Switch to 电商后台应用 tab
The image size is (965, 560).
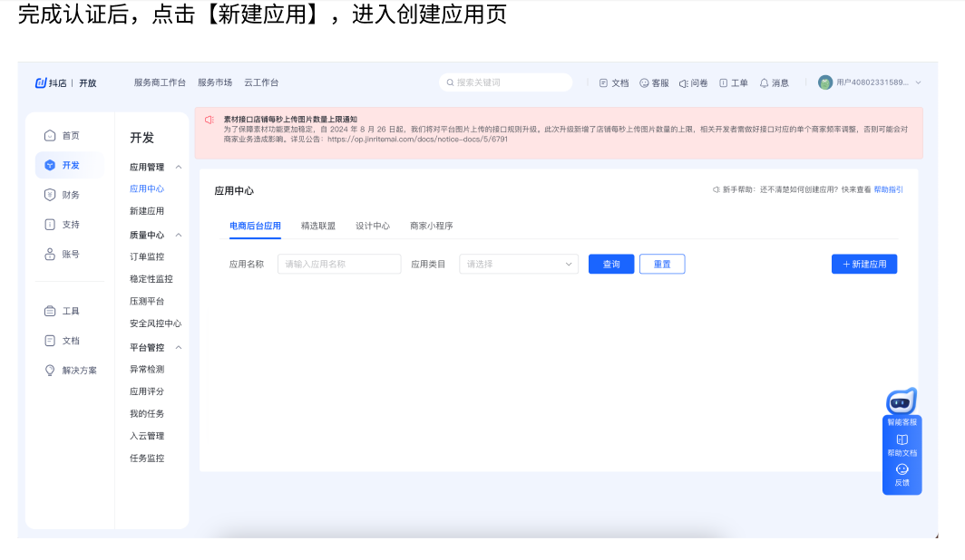click(255, 226)
